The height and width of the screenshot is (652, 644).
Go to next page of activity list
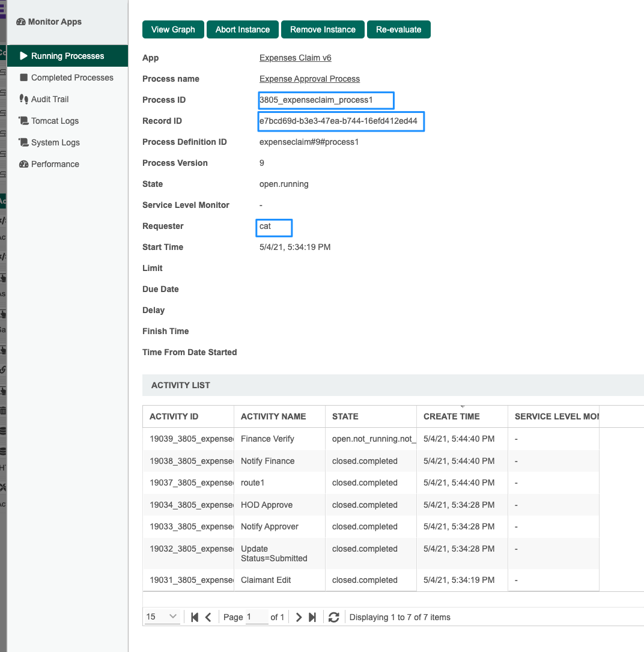tap(299, 617)
